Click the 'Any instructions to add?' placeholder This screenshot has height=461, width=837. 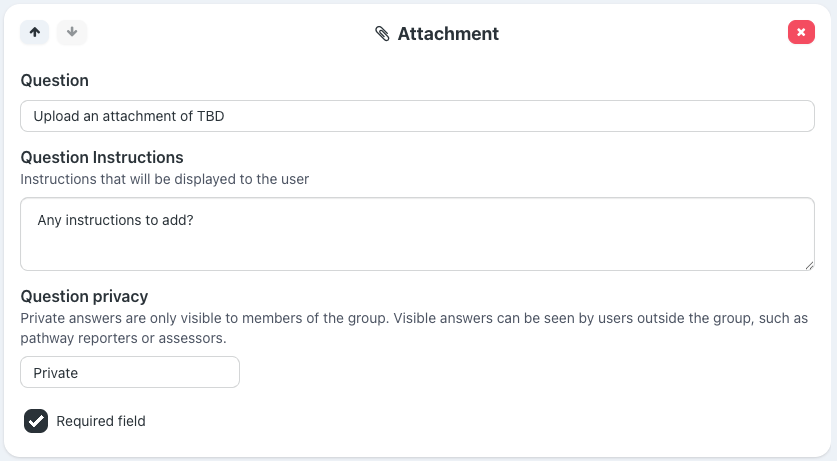point(115,220)
